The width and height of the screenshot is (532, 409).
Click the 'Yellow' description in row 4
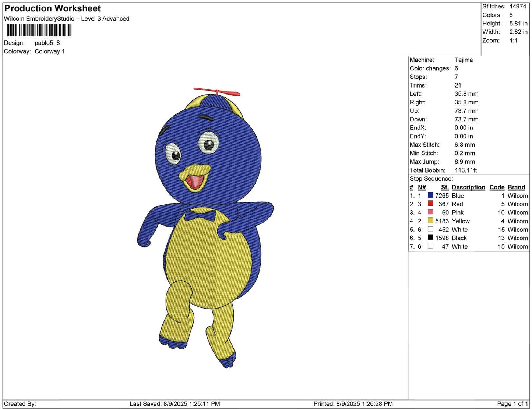pos(461,221)
